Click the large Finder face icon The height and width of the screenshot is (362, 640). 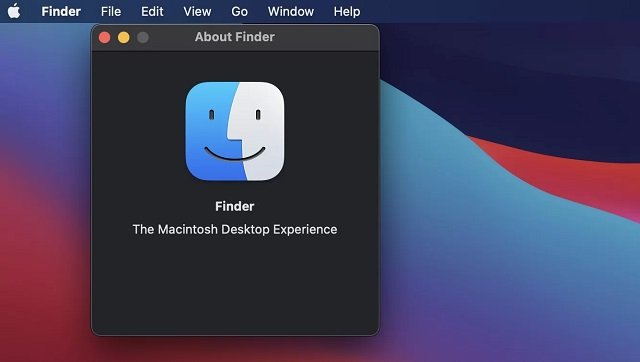coord(235,131)
